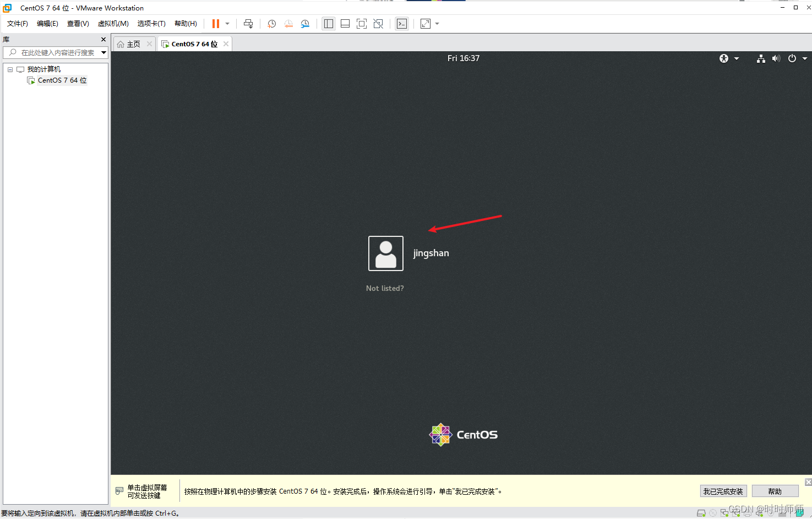Maximize the VMware Workstation window
Screen dimensions: 812x519
pos(795,8)
